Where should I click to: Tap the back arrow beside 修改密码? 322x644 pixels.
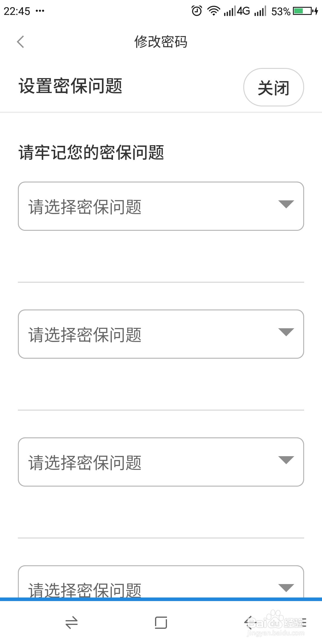point(20,42)
